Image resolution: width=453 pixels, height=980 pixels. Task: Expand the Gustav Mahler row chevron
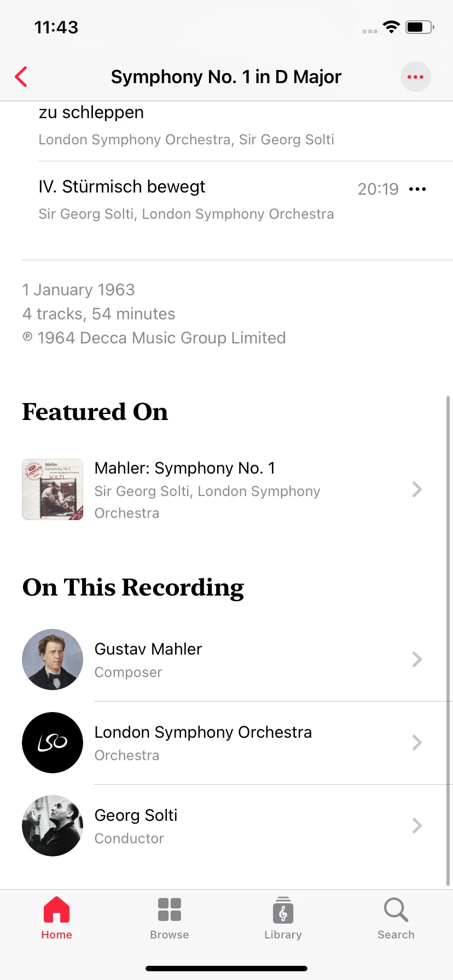pyautogui.click(x=417, y=660)
